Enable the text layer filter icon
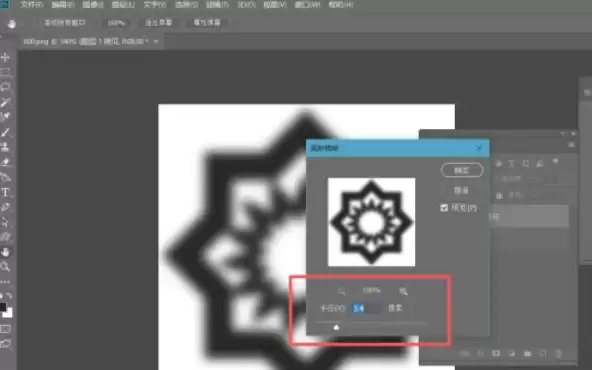The height and width of the screenshot is (370, 592). point(512,163)
